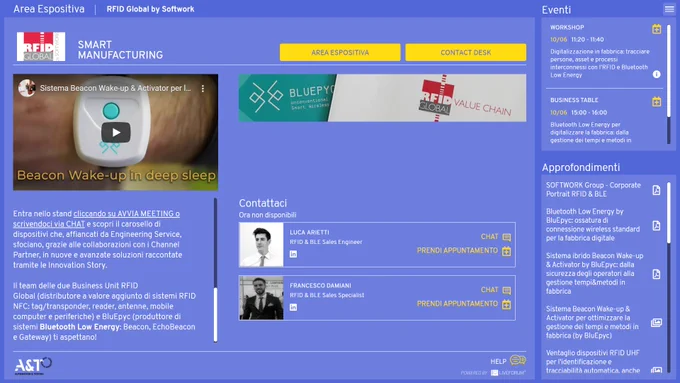
Task: Add the Workshop event to calendar
Action: [x=657, y=29]
